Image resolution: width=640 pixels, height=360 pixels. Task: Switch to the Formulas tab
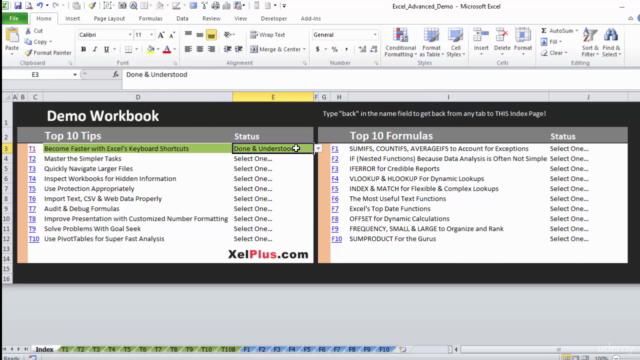(151, 18)
